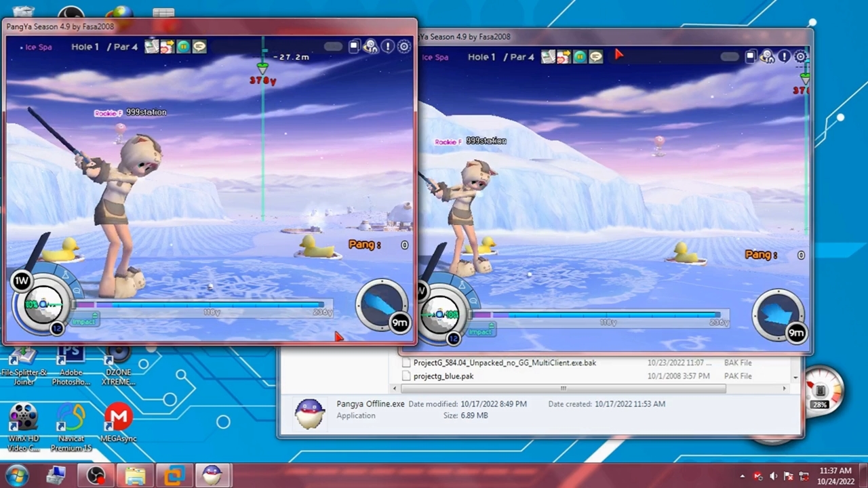The width and height of the screenshot is (868, 488).
Task: Click the window-mode icon in right game window
Action: (751, 57)
